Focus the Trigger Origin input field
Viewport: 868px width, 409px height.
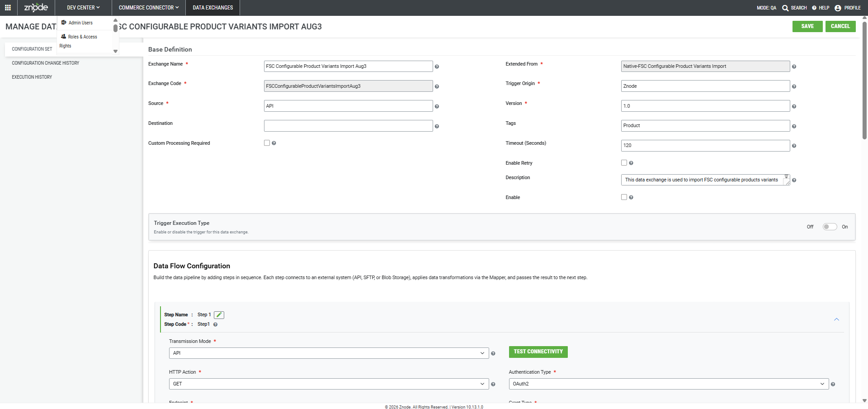(705, 86)
